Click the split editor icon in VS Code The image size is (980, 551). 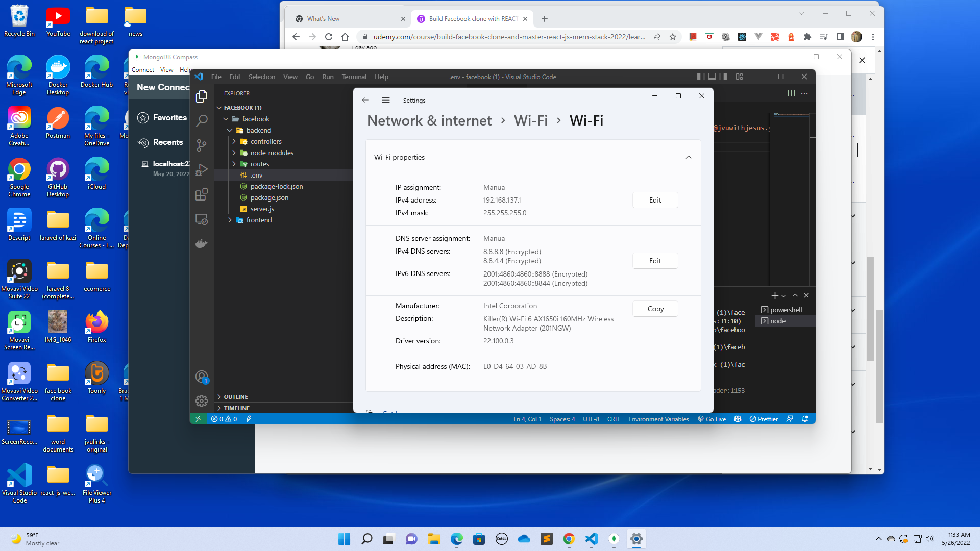pos(791,93)
